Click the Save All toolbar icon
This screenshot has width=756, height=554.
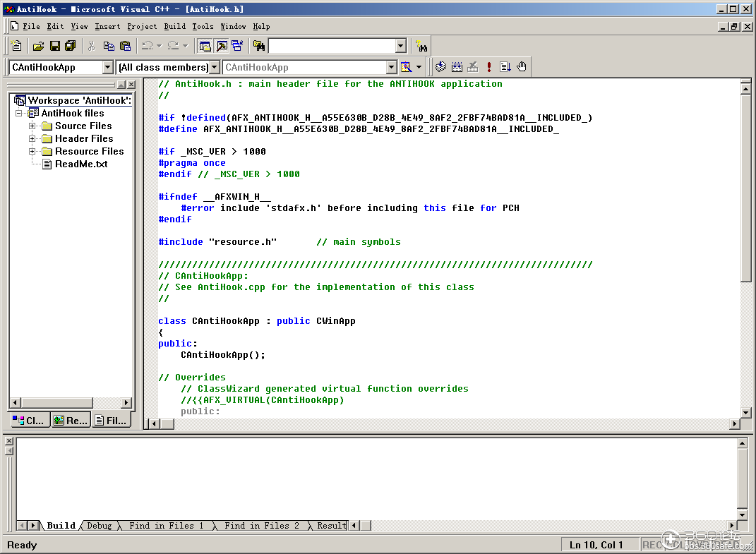point(71,46)
